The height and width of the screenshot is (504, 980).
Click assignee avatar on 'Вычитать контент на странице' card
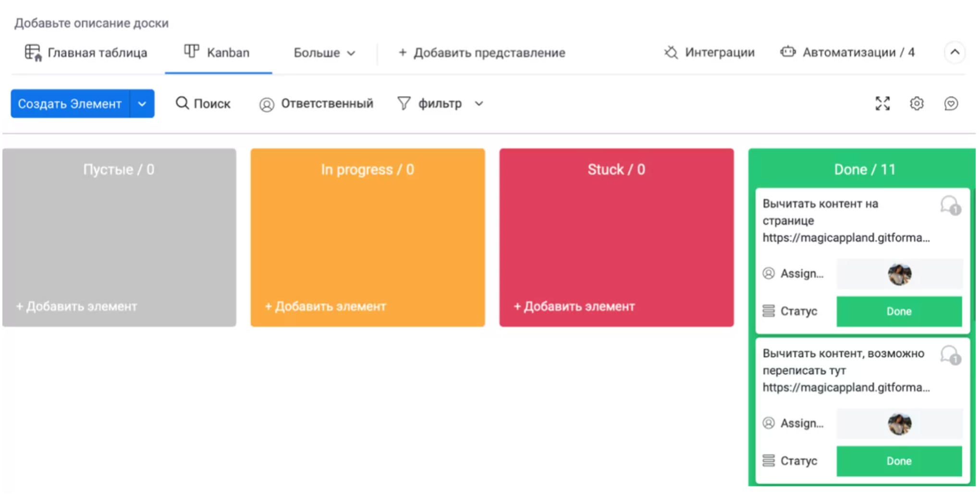(x=900, y=274)
